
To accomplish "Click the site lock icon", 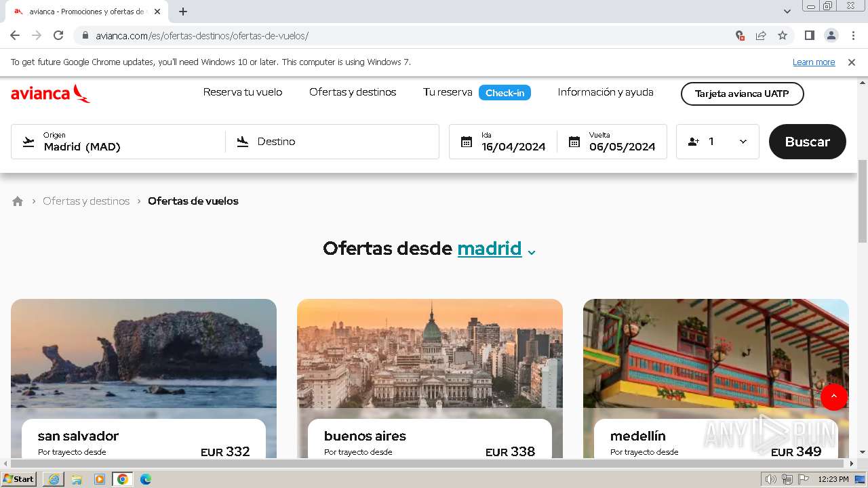I will click(85, 36).
